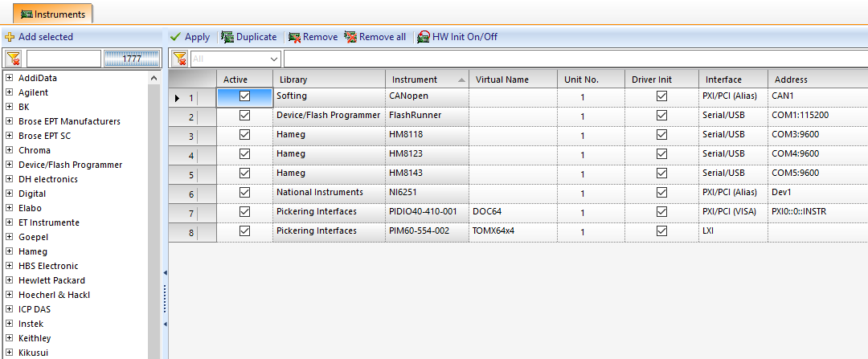Click the Interface column header
This screenshot has width=868, height=359.
pyautogui.click(x=734, y=80)
